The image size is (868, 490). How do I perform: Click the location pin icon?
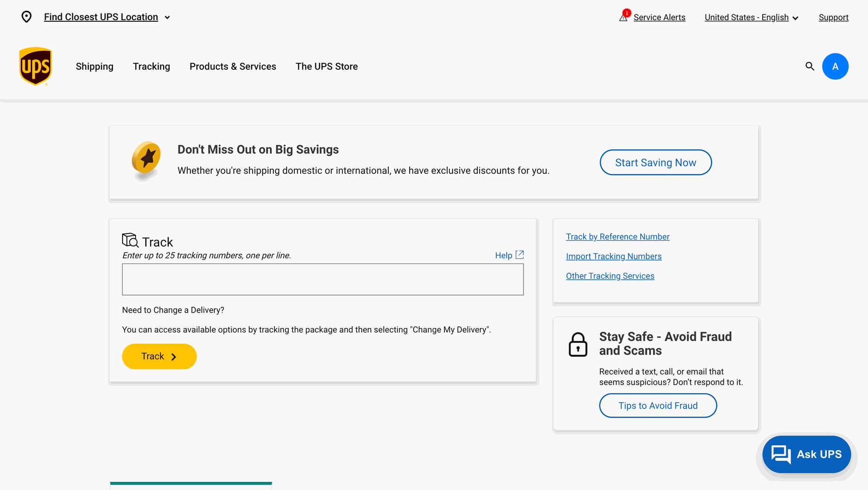click(x=27, y=17)
